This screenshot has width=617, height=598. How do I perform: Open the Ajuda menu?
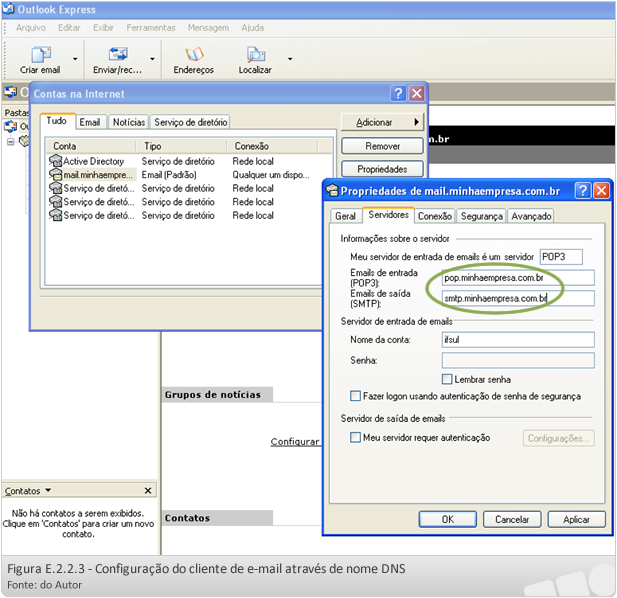click(x=253, y=28)
